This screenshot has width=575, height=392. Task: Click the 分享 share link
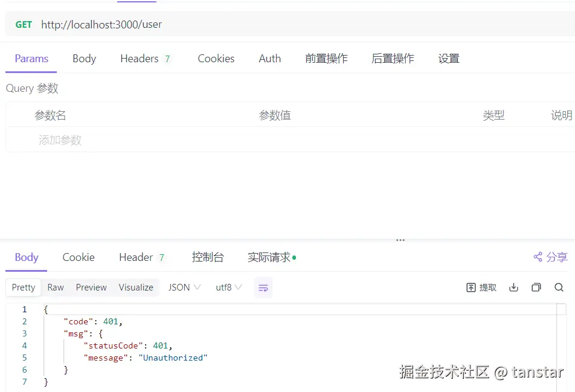click(550, 257)
